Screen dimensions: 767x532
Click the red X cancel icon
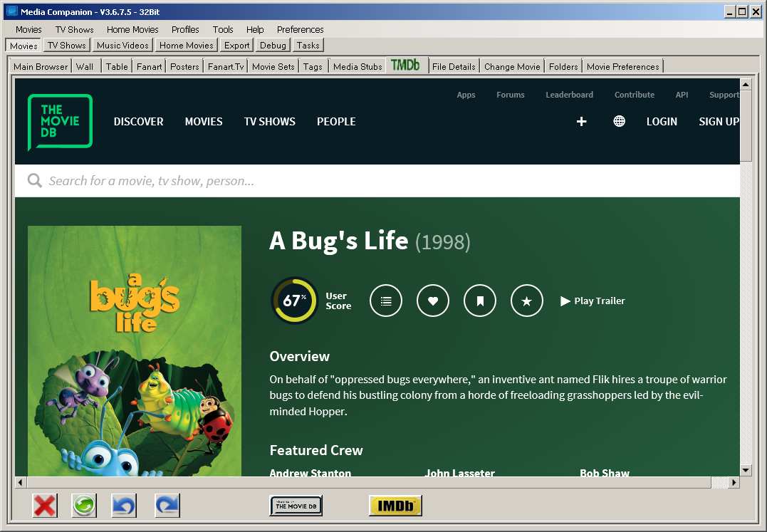pyautogui.click(x=45, y=505)
